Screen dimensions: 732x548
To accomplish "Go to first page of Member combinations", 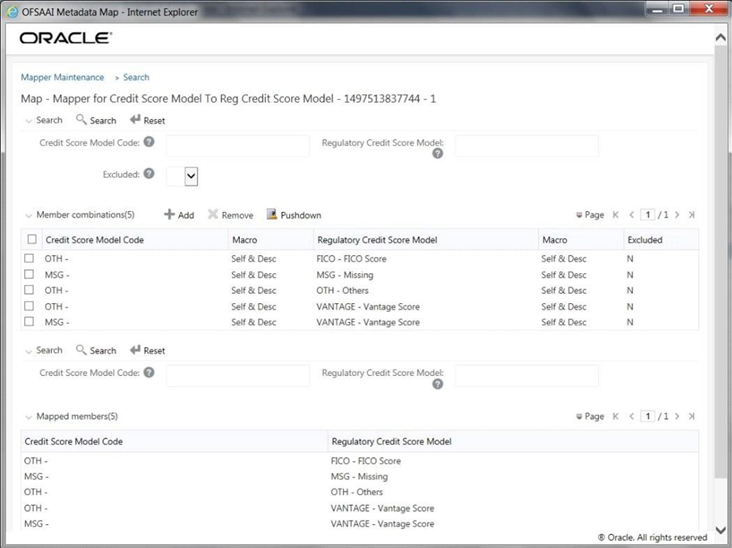I will [x=616, y=215].
